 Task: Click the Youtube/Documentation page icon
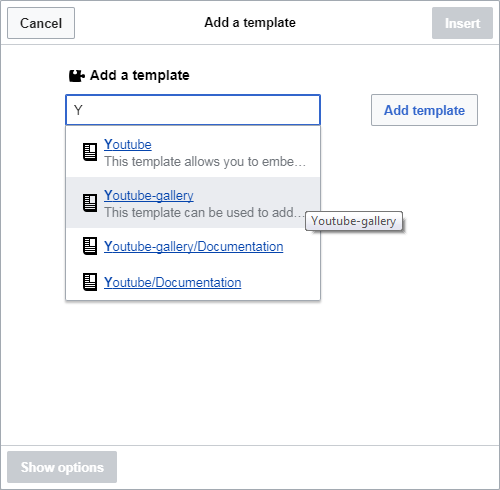tap(90, 282)
